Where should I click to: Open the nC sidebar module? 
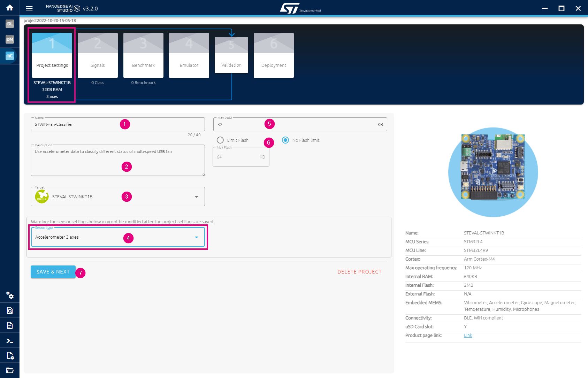click(10, 56)
